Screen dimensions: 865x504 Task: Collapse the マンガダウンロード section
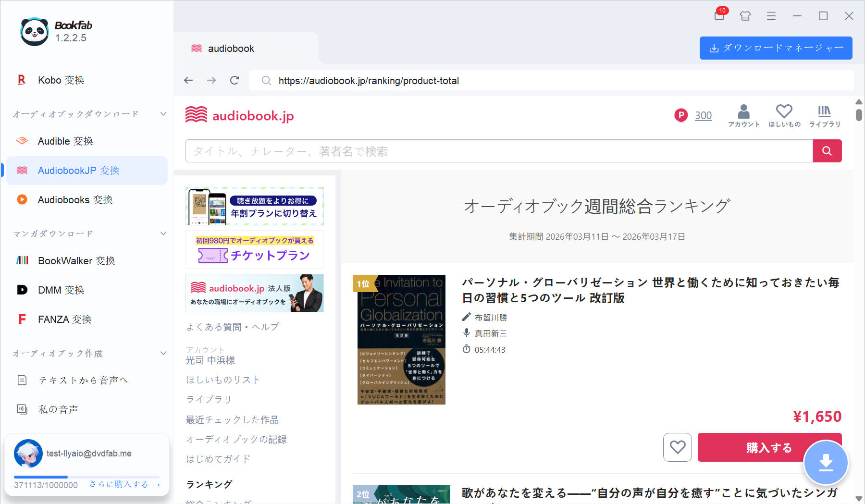point(163,234)
